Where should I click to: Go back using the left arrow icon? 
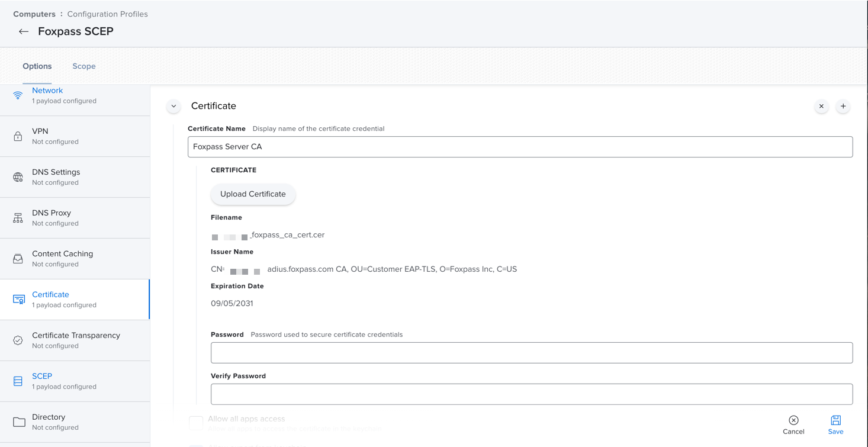click(x=24, y=31)
